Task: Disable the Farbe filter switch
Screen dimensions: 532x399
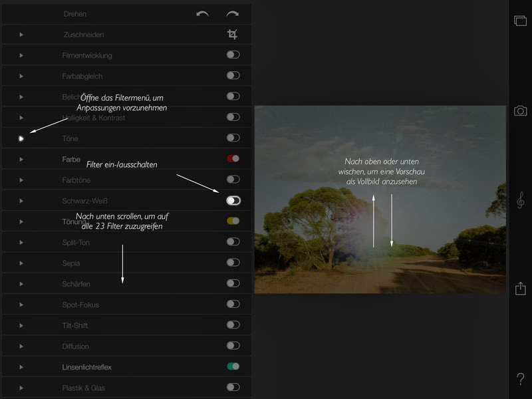Action: (233, 158)
